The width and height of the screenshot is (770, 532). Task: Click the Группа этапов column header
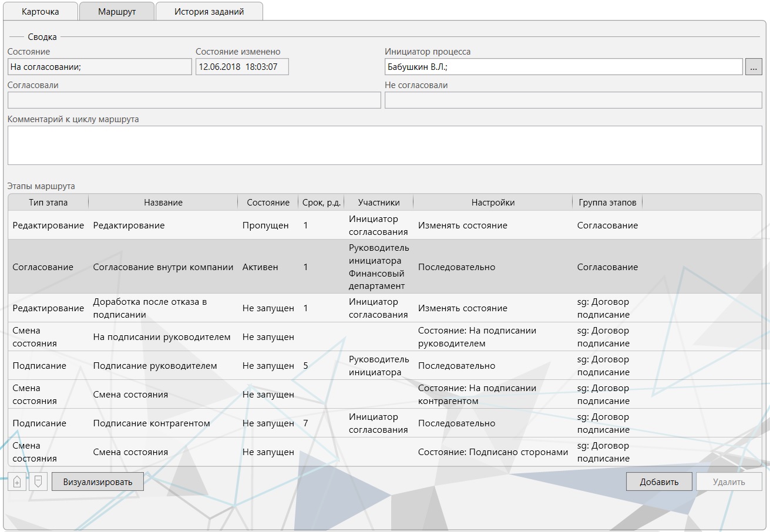coord(607,203)
